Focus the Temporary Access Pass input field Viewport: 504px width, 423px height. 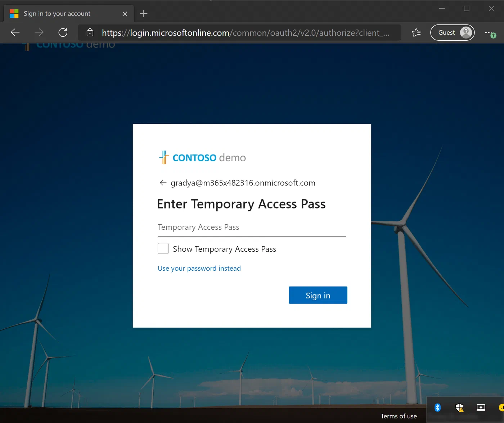click(x=252, y=228)
